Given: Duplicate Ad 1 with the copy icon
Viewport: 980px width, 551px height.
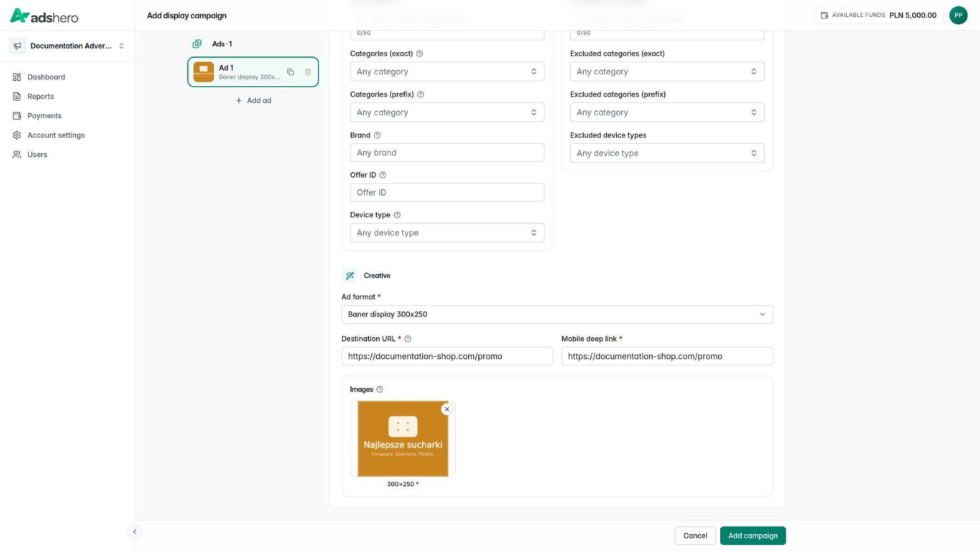Looking at the screenshot, I should [290, 72].
